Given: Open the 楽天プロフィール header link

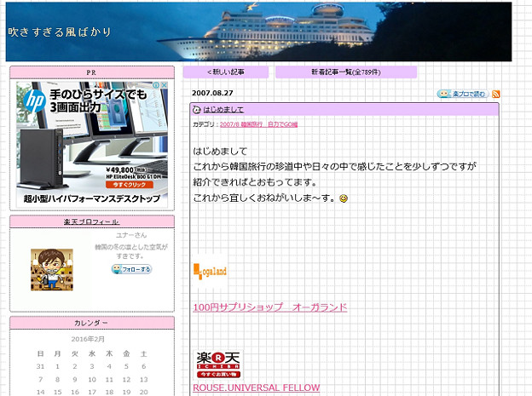Looking at the screenshot, I should pyautogui.click(x=91, y=221).
